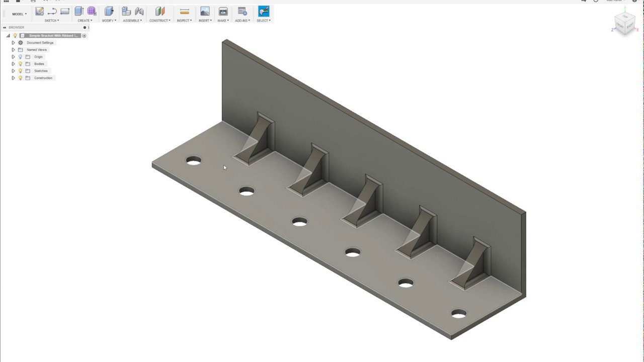Expand the Named Views node
This screenshot has height=362, width=644.
[x=13, y=50]
